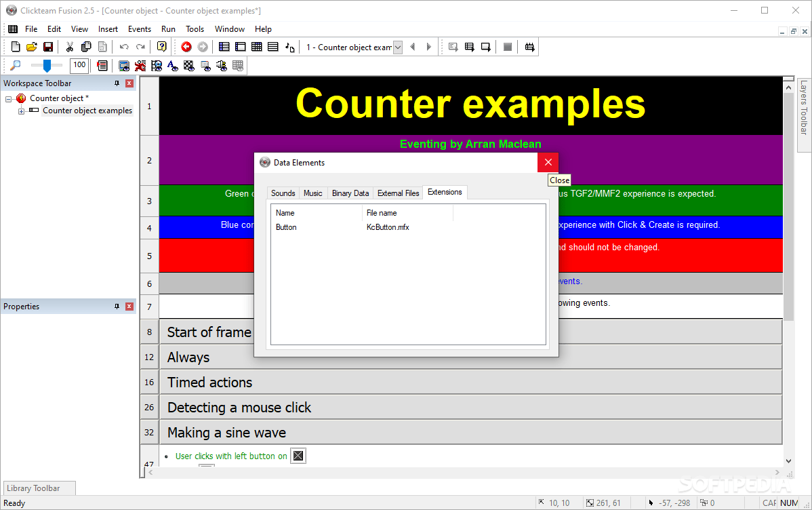Create a new application with New icon

point(16,47)
